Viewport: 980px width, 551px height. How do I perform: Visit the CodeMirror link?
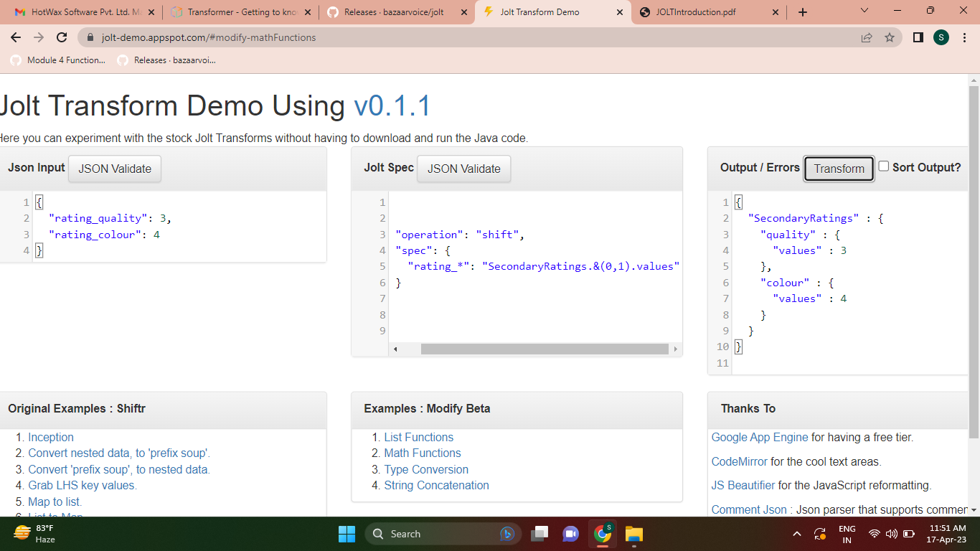[740, 461]
